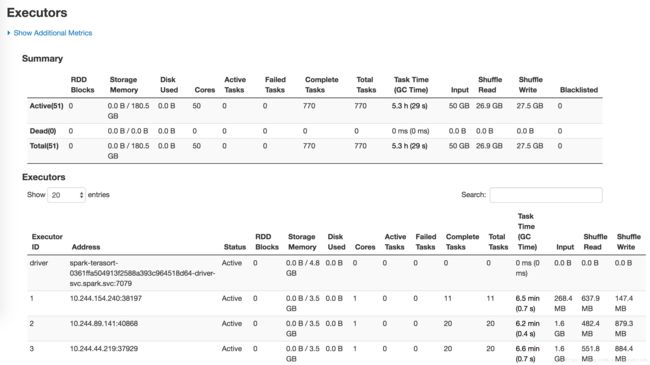Click the 147.4 MB shuffle write of executor 1

624,304
